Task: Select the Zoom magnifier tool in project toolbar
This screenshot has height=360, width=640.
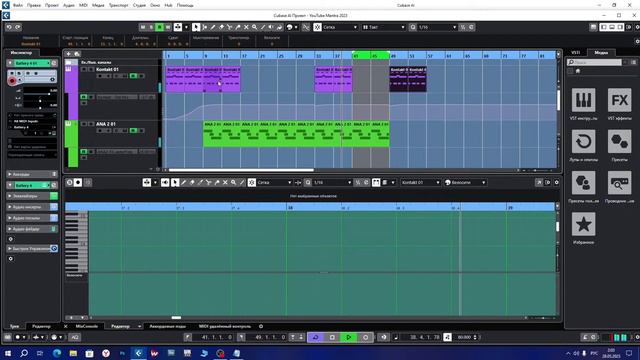Action: [254, 27]
